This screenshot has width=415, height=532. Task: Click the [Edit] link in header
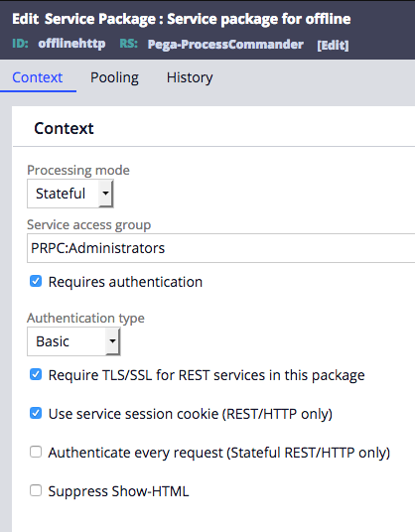click(x=333, y=45)
